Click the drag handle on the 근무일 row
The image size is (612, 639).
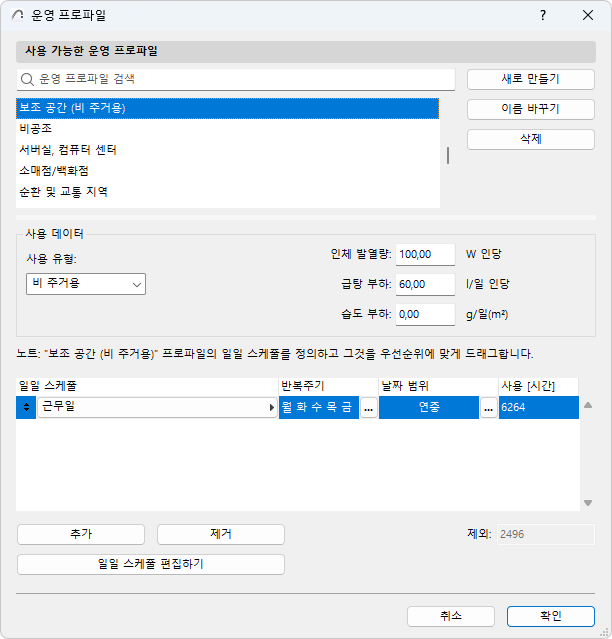point(26,407)
